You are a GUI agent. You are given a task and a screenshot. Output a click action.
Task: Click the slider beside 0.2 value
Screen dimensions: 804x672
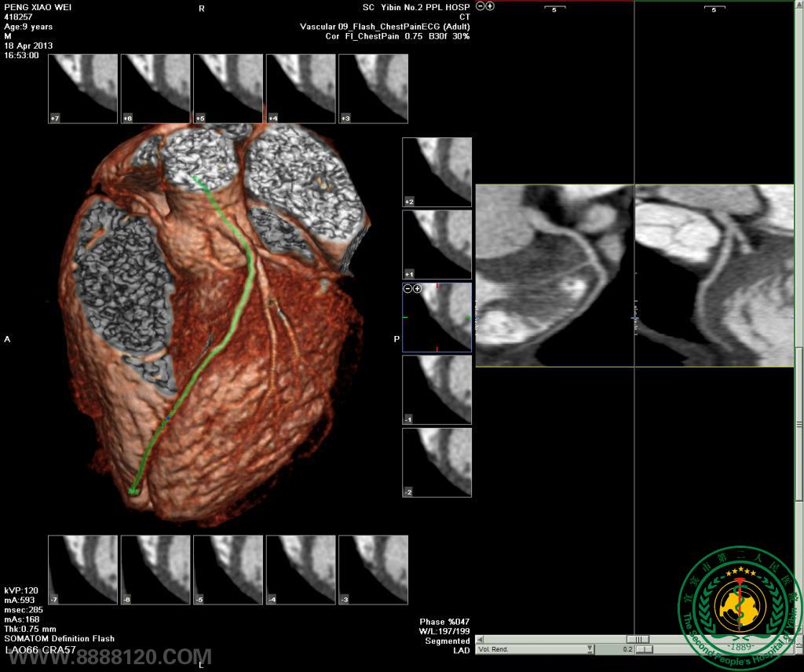click(x=644, y=649)
